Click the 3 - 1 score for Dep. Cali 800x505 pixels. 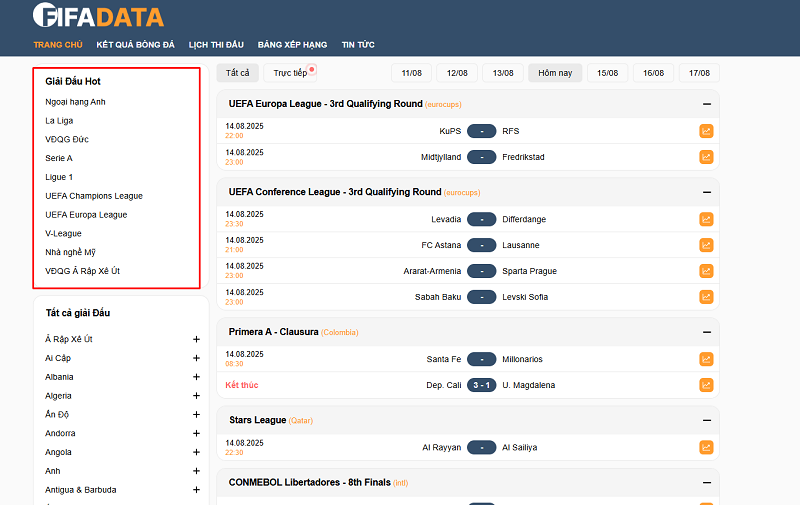point(481,385)
